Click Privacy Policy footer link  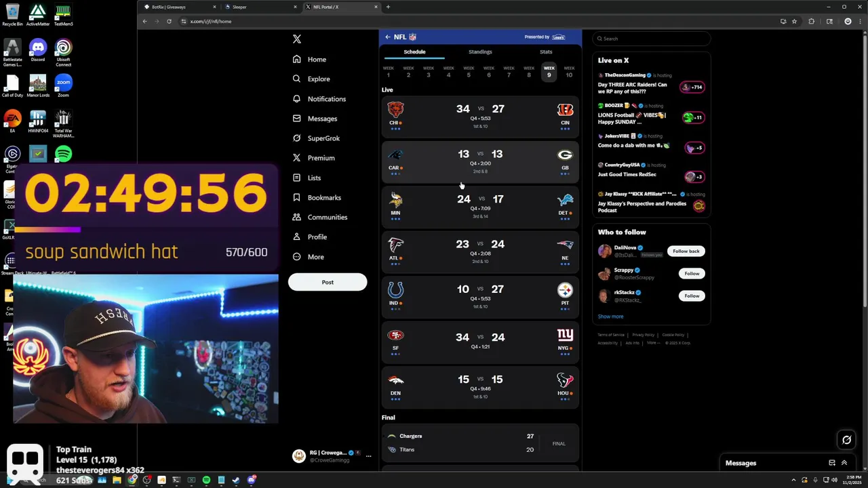[644, 335]
